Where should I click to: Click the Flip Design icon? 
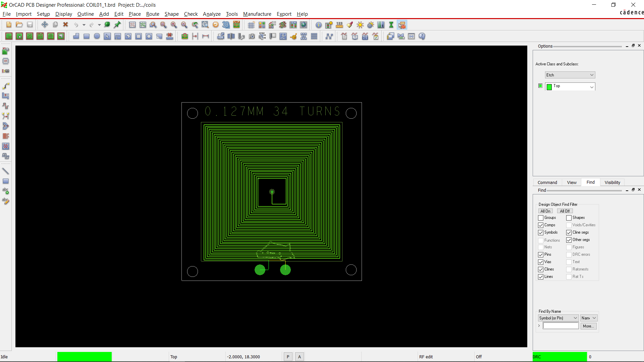coord(236,25)
